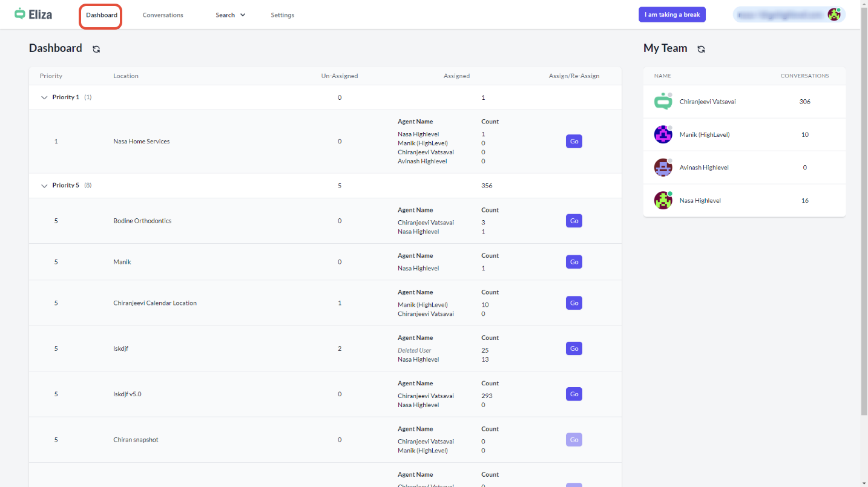Click Avinash Highlevel's avatar icon
This screenshot has height=487, width=868.
point(663,168)
